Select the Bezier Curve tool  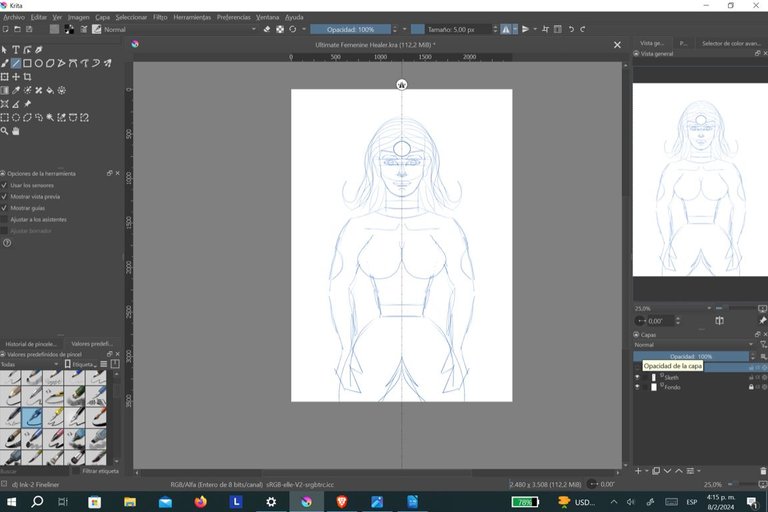(73, 63)
